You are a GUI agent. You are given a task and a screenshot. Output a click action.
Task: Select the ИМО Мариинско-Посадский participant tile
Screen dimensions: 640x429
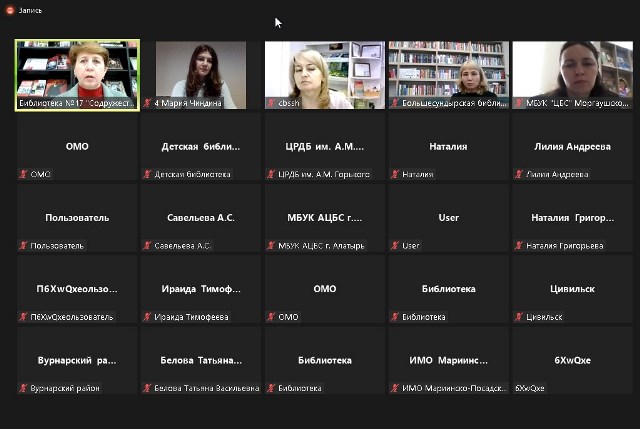(x=449, y=360)
